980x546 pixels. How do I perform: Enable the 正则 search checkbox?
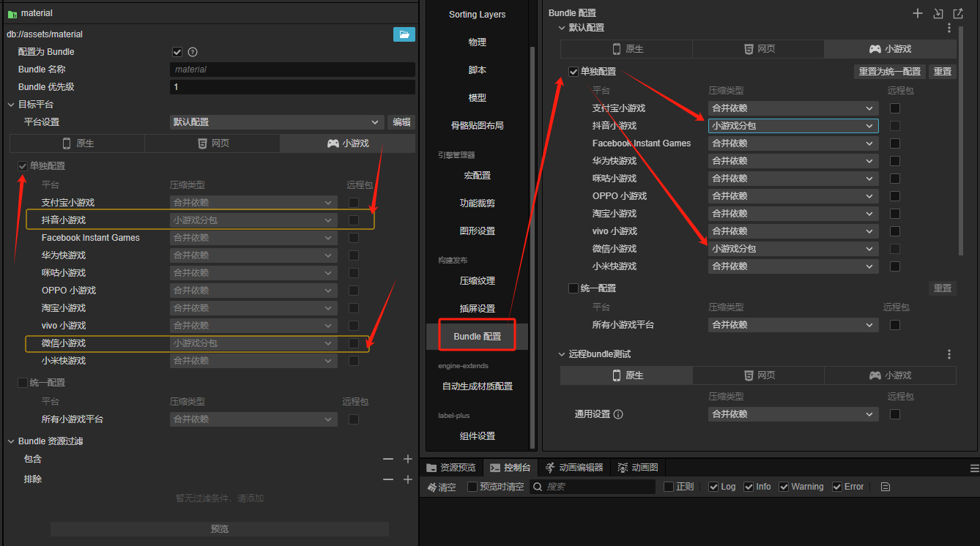click(669, 487)
